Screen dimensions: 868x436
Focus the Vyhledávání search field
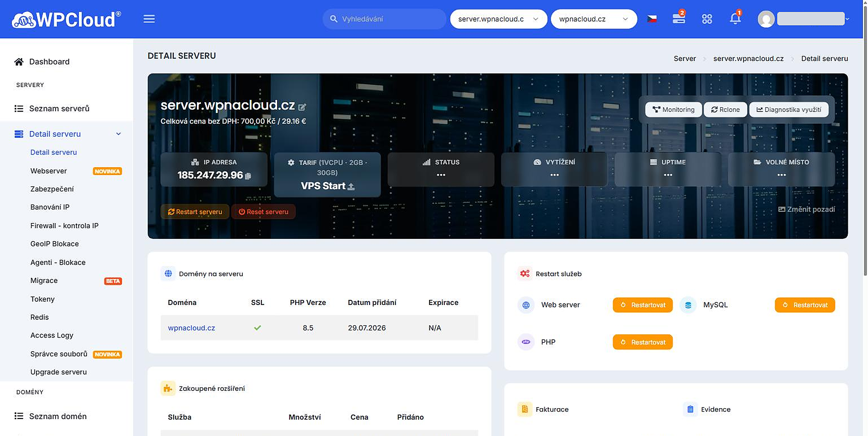(384, 19)
